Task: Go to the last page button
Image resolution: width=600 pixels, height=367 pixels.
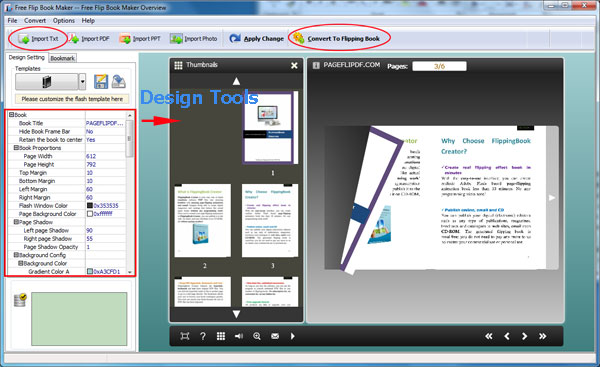Action: (x=543, y=336)
